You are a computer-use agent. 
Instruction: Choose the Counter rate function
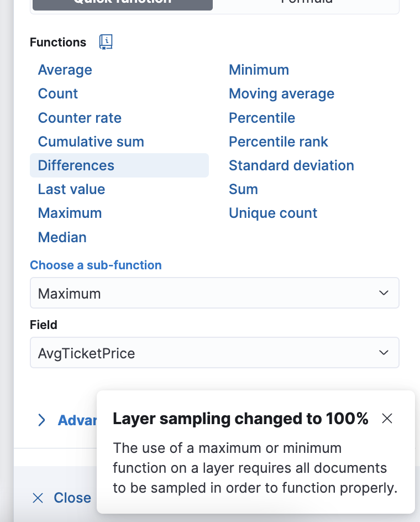point(80,118)
